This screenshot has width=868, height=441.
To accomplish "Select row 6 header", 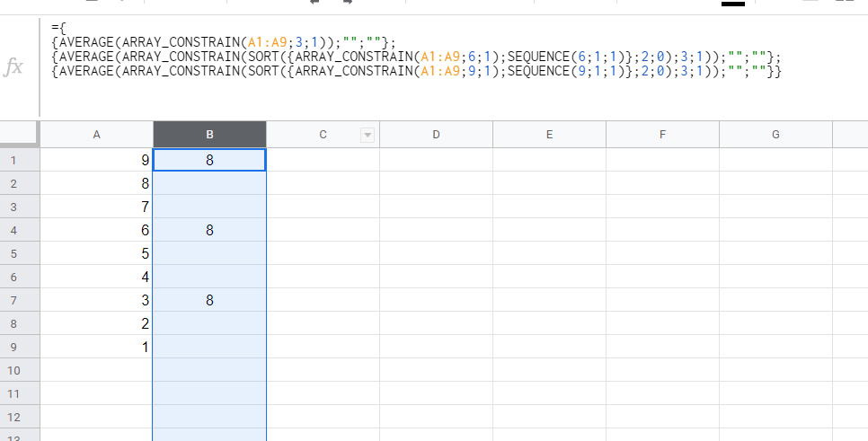I will pyautogui.click(x=20, y=277).
